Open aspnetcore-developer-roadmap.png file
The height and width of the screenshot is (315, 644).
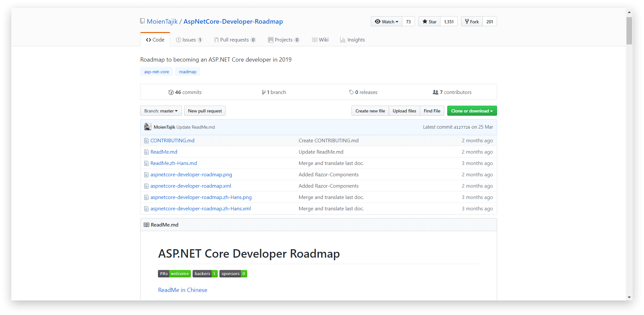click(191, 175)
